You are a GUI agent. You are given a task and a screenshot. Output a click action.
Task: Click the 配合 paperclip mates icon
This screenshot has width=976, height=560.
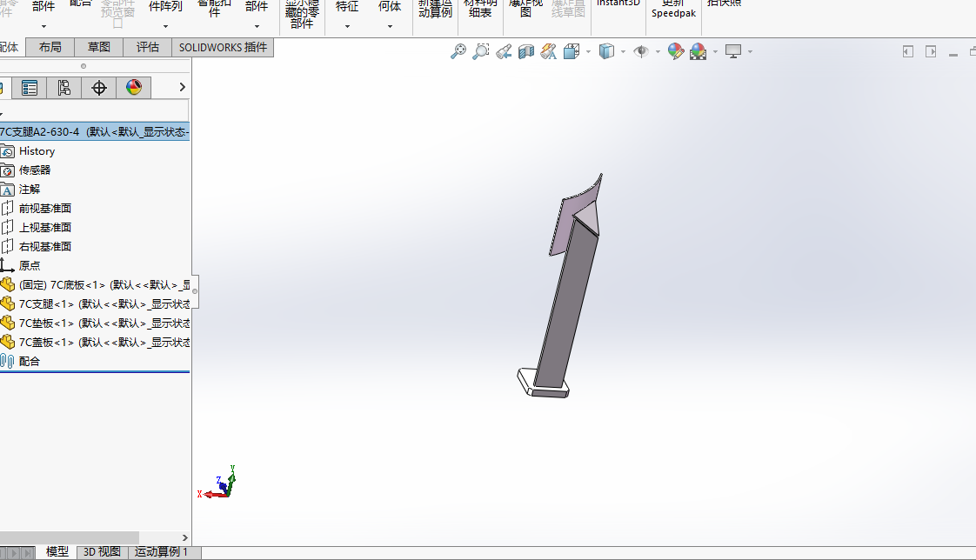point(8,362)
